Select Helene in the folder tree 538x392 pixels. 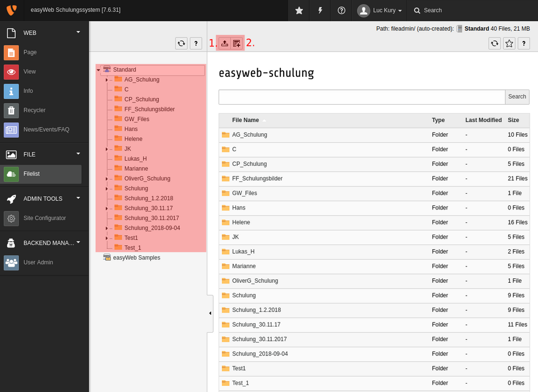pos(133,139)
